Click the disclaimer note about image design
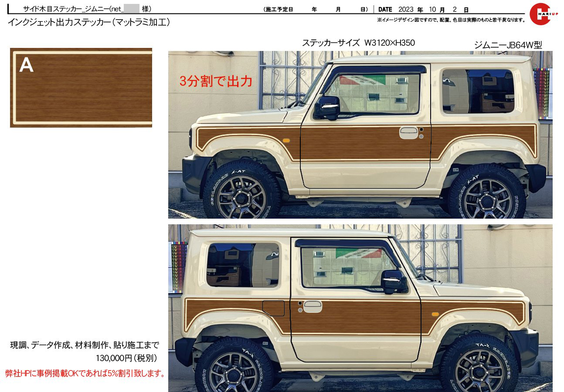 [451, 20]
